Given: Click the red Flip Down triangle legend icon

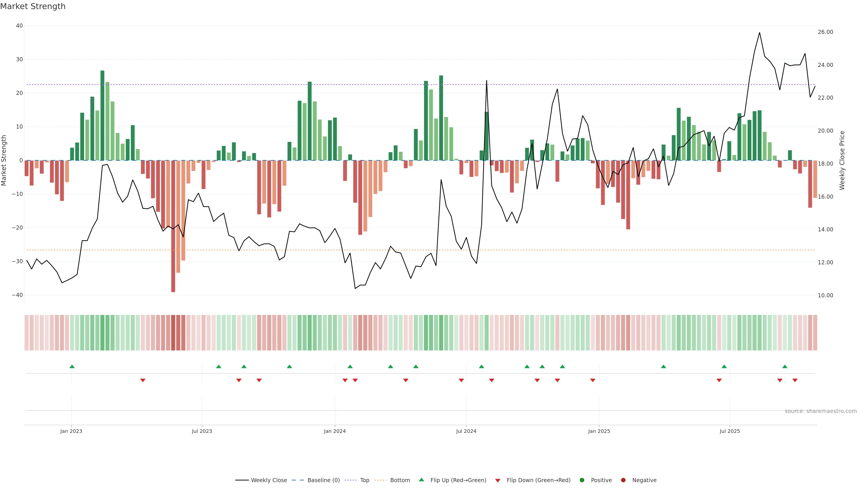Looking at the screenshot, I should point(498,480).
